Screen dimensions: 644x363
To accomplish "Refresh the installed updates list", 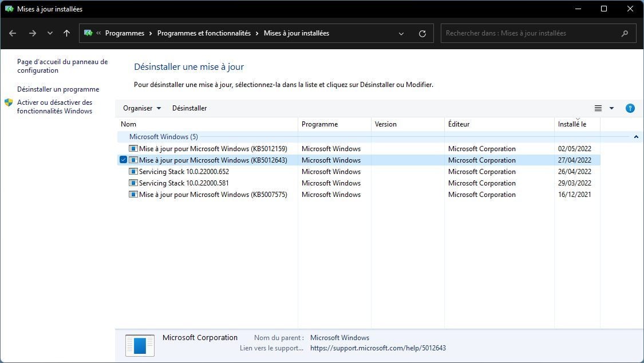I will (422, 34).
